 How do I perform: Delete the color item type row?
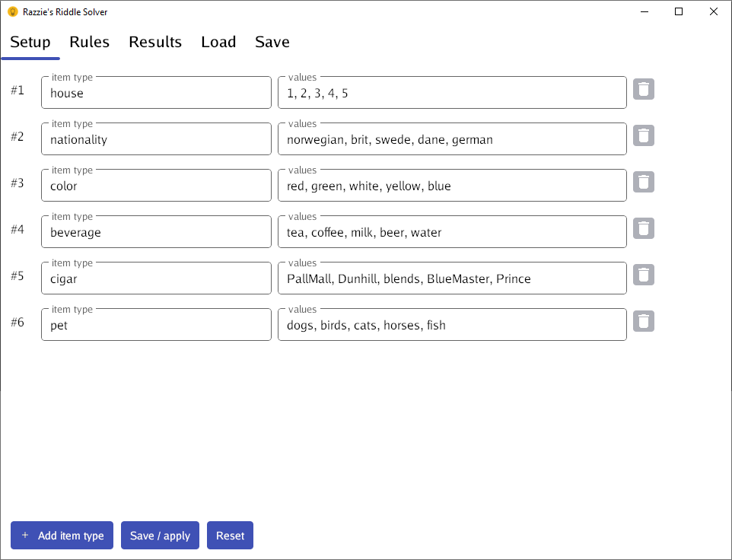click(x=643, y=182)
